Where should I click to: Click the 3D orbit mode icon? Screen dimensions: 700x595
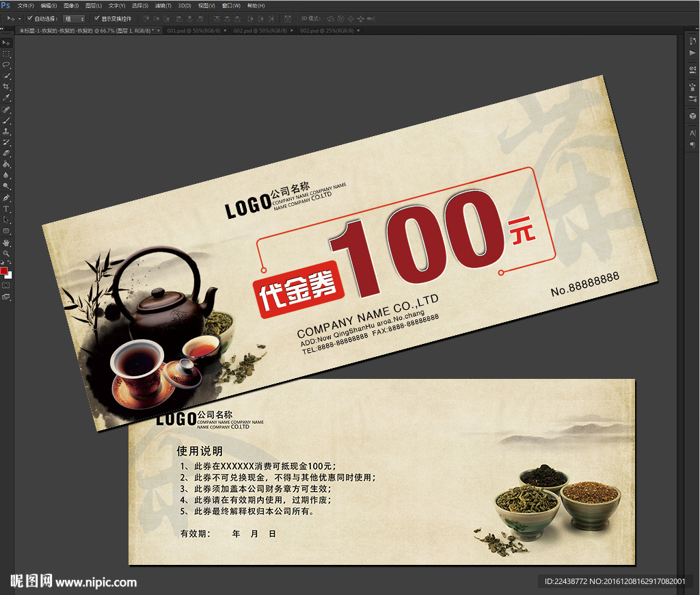click(330, 18)
